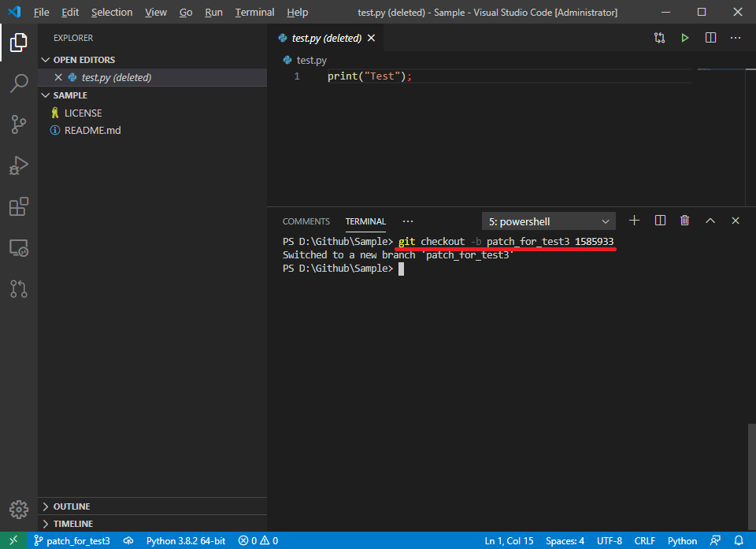Click the Open Changes compare icon
Viewport: 756px width, 549px height.
[660, 38]
